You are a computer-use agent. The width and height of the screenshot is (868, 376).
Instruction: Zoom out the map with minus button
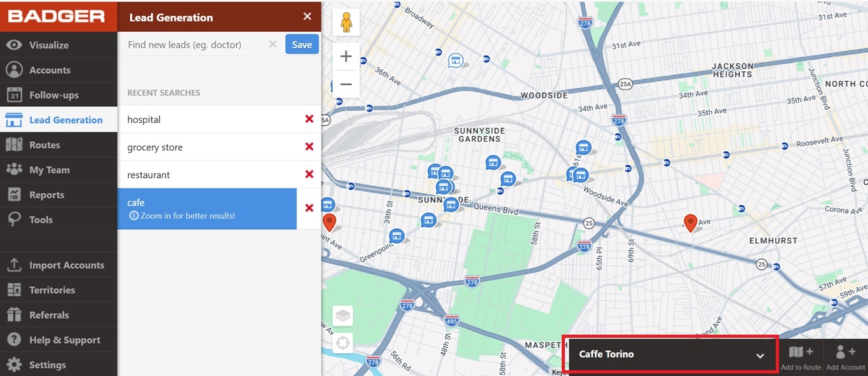pyautogui.click(x=346, y=84)
